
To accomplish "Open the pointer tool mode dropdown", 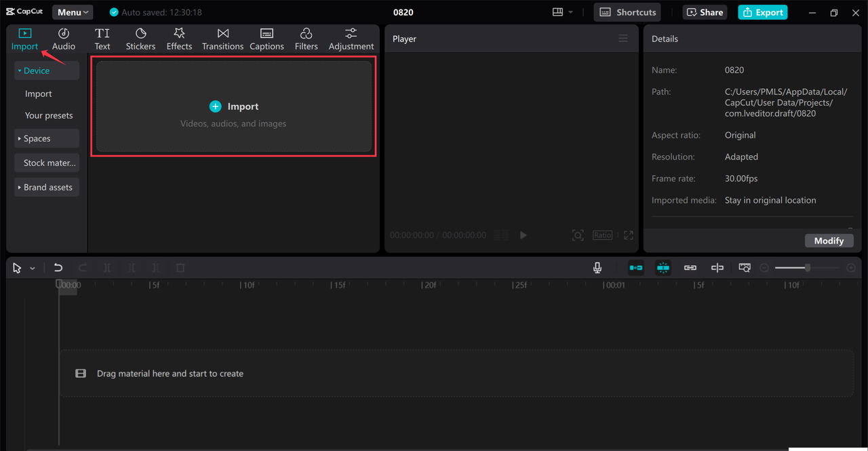I will click(32, 269).
